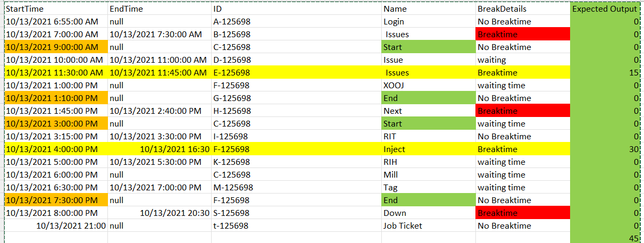Select EndTime cell 10/13/2021 2:40:00 PM

click(160, 111)
